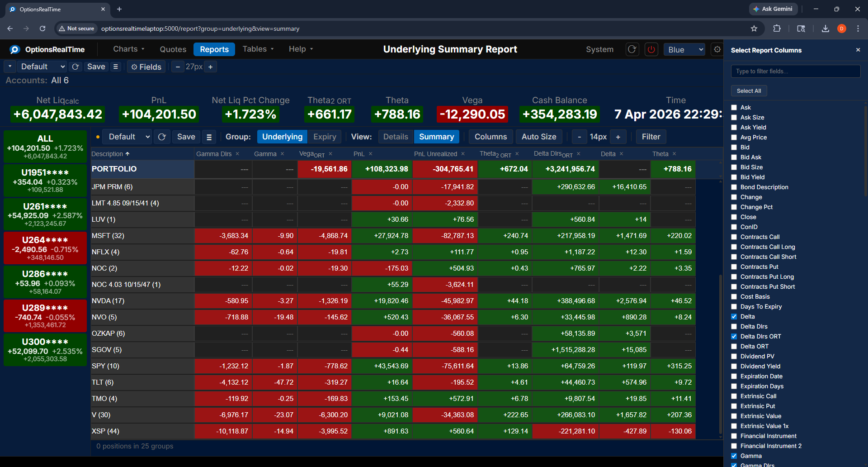
Task: Expand the small arrow dropdown before Default
Action: [x=9, y=67]
